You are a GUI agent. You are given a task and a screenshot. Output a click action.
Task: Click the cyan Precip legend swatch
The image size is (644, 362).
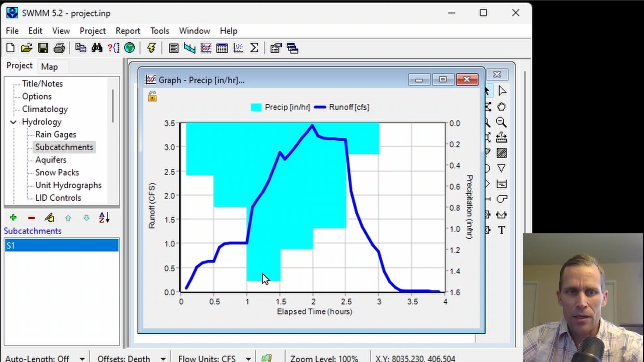[x=256, y=107]
